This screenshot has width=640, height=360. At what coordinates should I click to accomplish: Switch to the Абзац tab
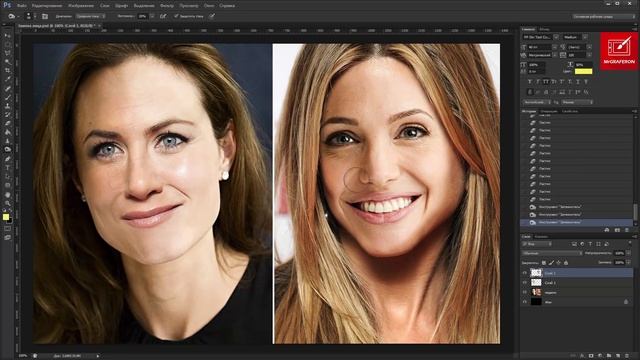pos(544,29)
